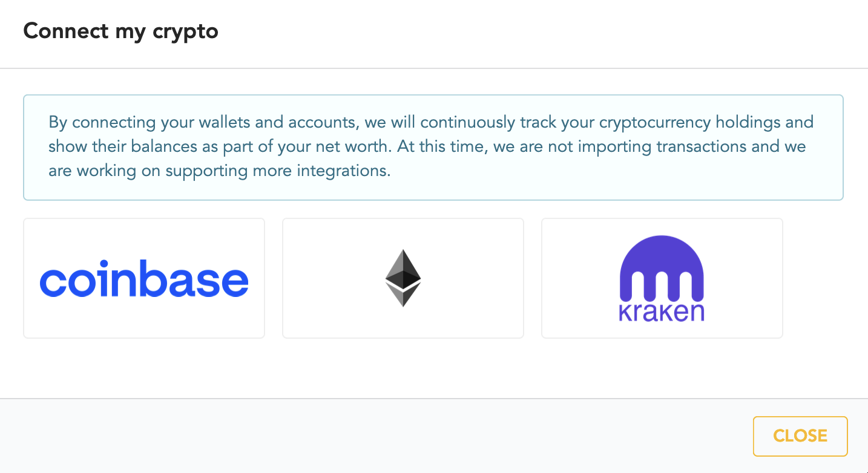This screenshot has height=473, width=868.
Task: Select the Coinbase logo card
Action: [x=144, y=278]
